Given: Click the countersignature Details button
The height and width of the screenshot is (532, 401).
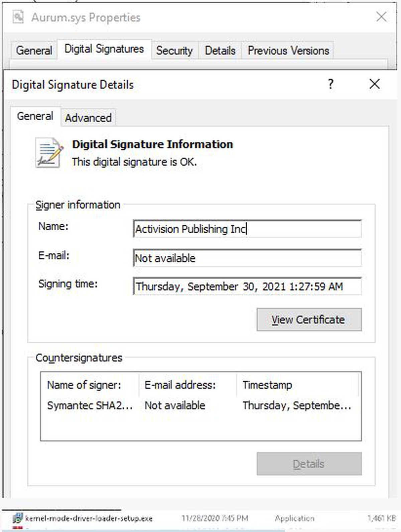Looking at the screenshot, I should point(309,464).
